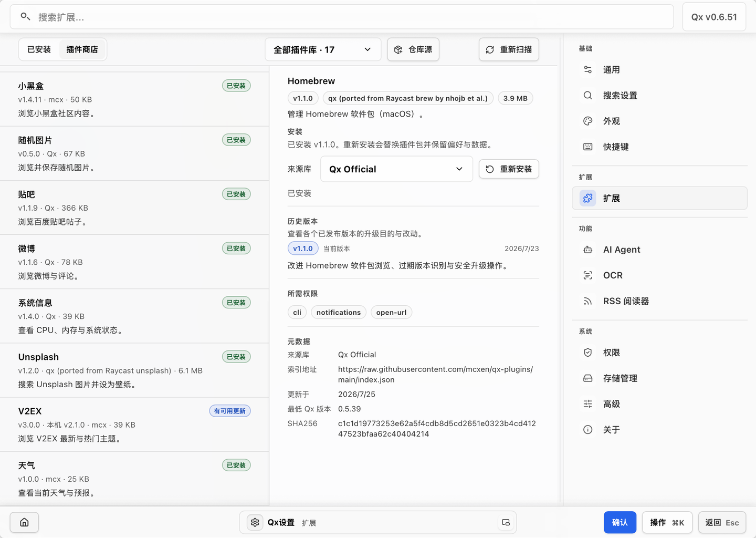Image resolution: width=756 pixels, height=538 pixels.
Task: Click the notifications permission chip
Action: tap(339, 313)
